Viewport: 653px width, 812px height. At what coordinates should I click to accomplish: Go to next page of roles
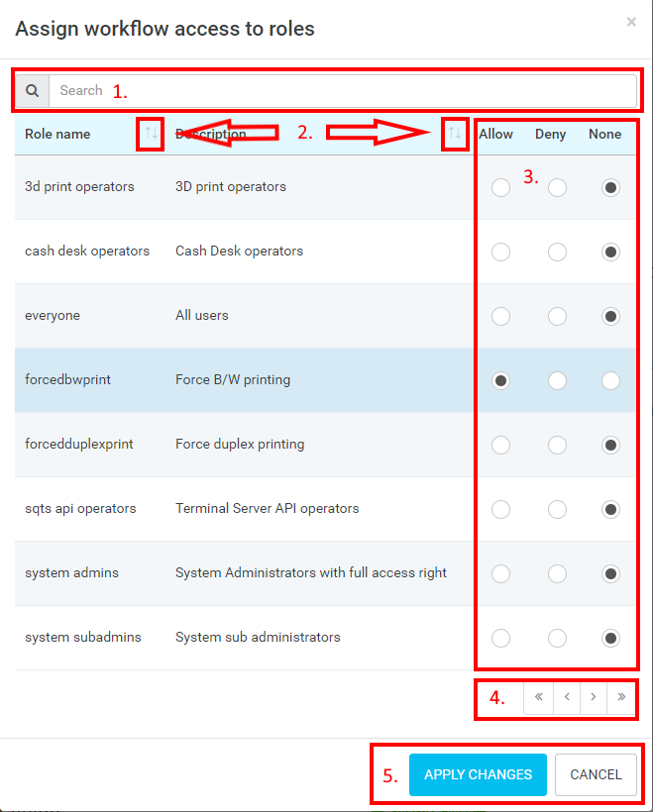(x=594, y=697)
